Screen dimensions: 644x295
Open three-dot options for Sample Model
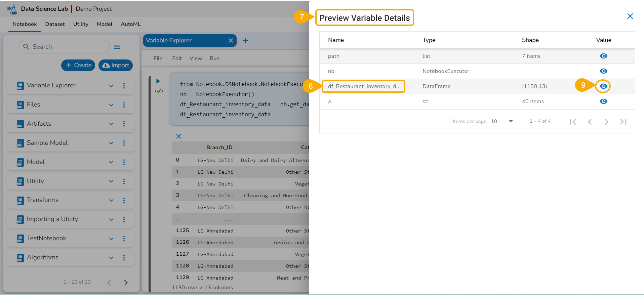124,143
